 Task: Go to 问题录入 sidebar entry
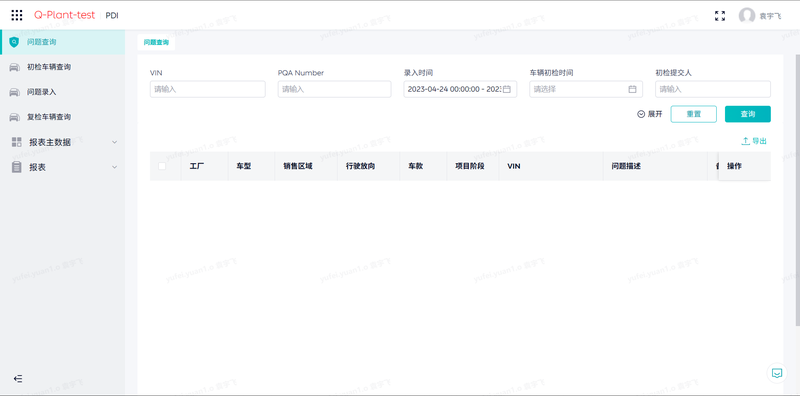(62, 92)
